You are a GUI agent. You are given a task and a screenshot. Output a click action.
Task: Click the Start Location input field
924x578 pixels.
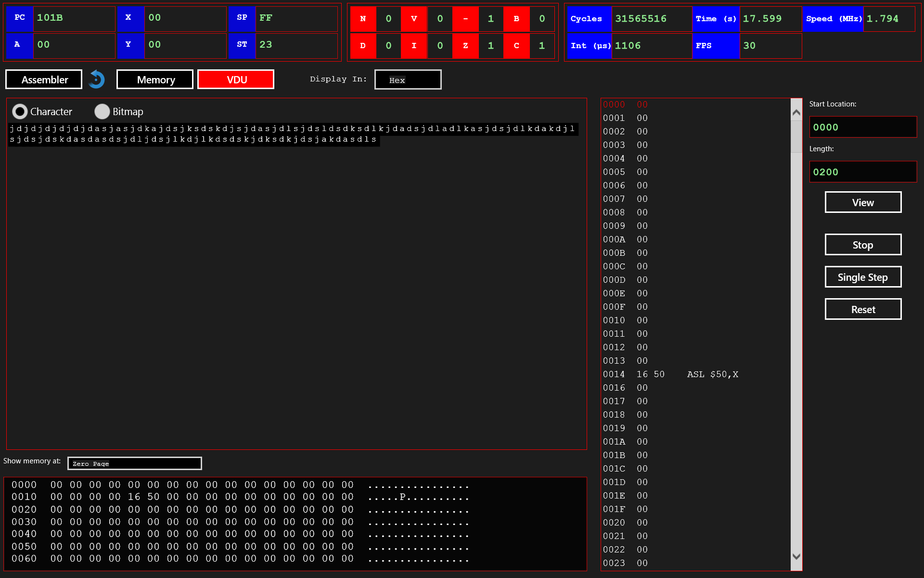862,127
